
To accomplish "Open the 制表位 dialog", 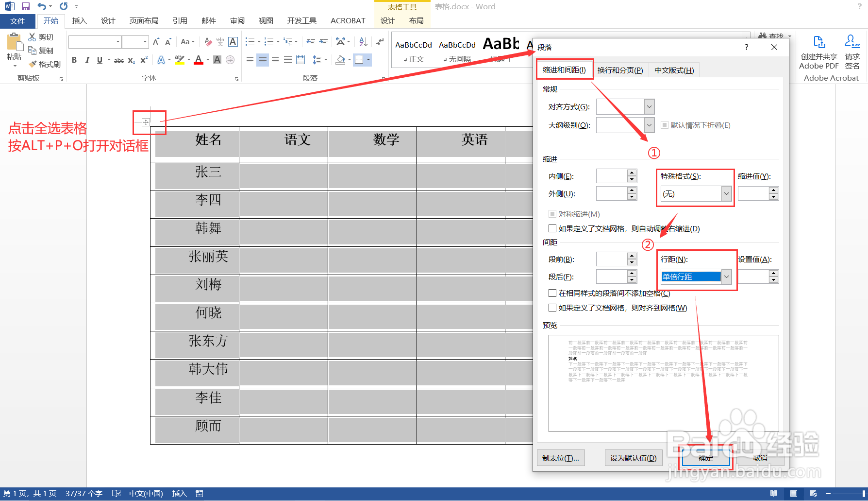I will pyautogui.click(x=560, y=457).
